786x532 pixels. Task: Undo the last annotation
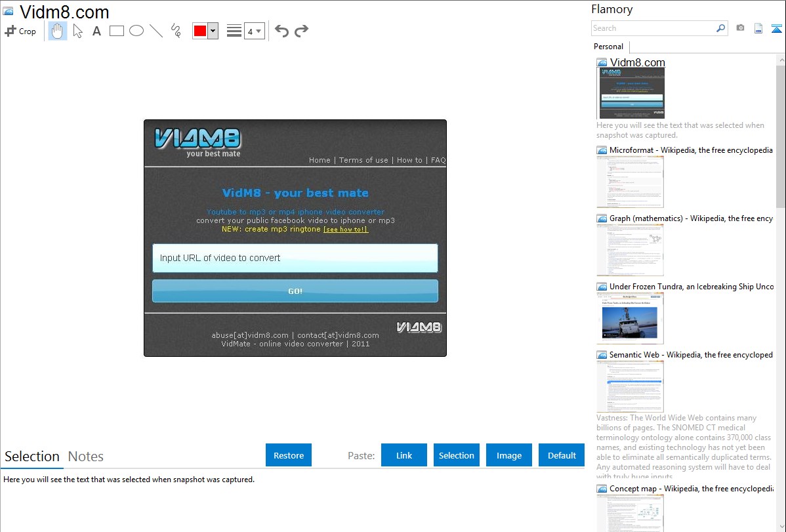point(281,31)
